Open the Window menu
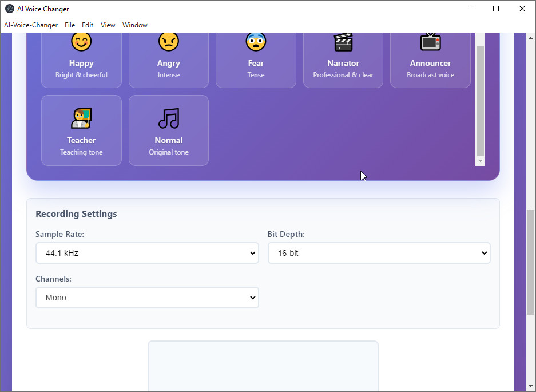536x392 pixels. pyautogui.click(x=135, y=25)
